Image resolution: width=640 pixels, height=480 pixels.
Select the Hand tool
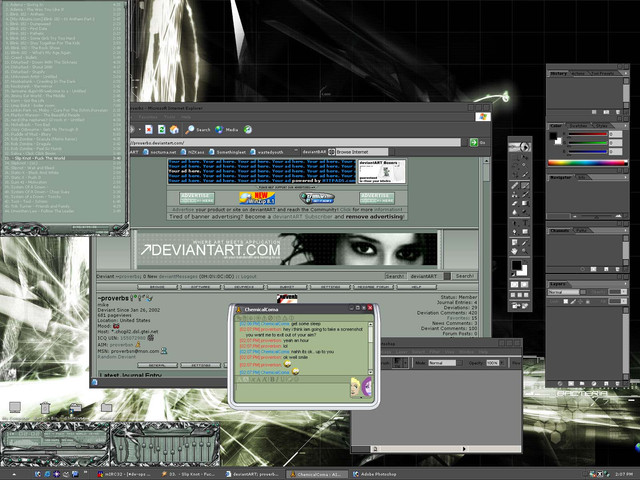coord(515,251)
